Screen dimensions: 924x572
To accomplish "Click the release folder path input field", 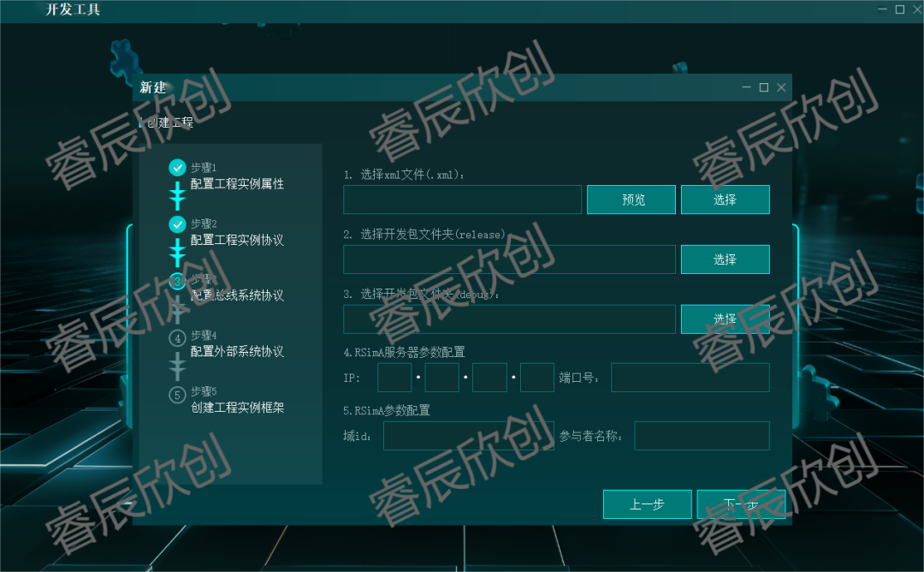I will [509, 259].
